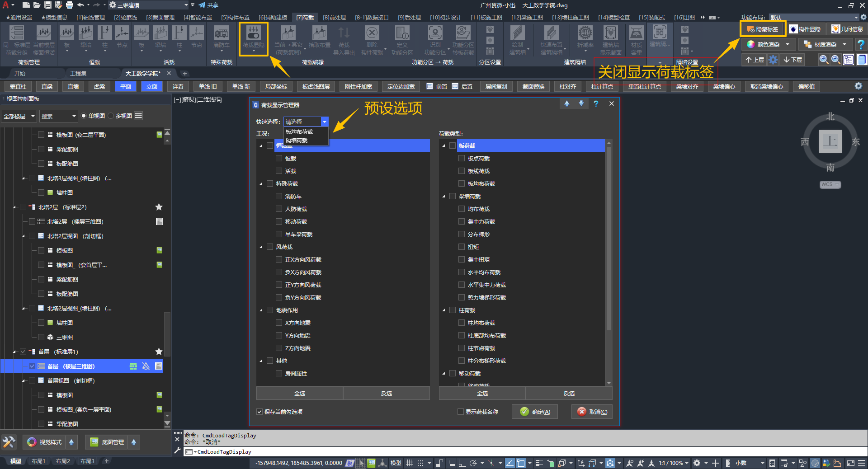This screenshot has height=469, width=868.
Task: Click 全选 under the 工况 list
Action: click(x=299, y=393)
